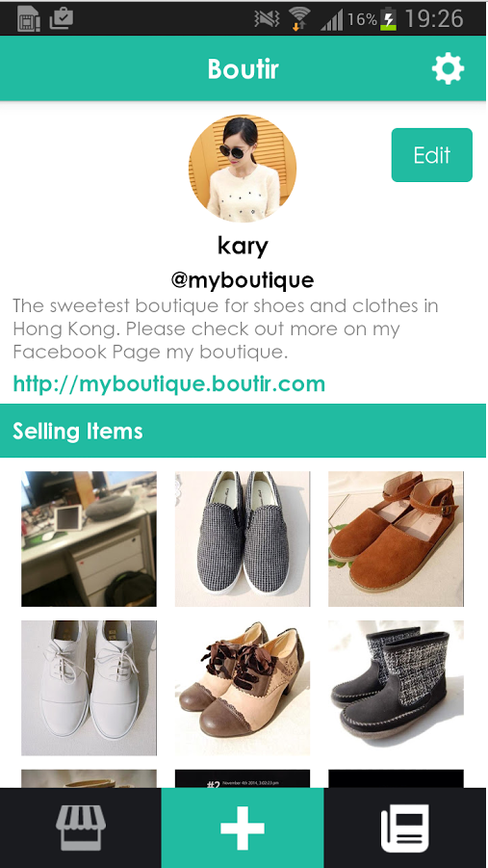The image size is (488, 868).
Task: Open the brown suede sandals item
Action: (396, 539)
